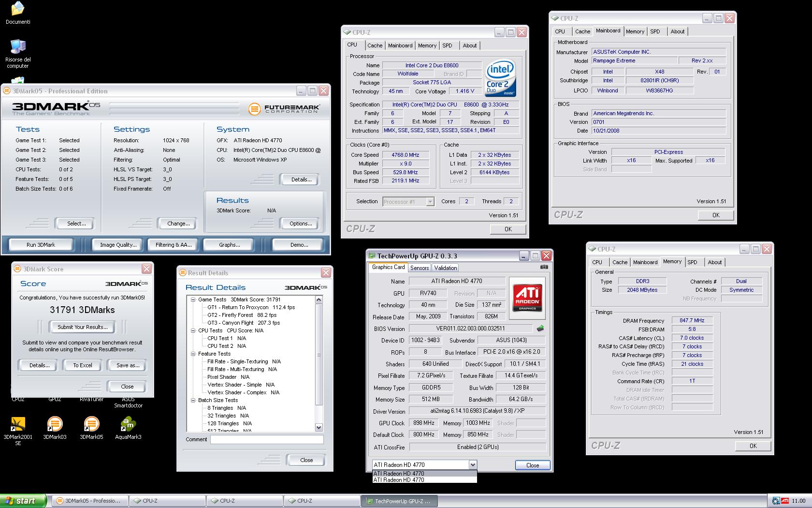This screenshot has width=812, height=508.
Task: Open the Processor #1 selection dropdown
Action: pyautogui.click(x=430, y=202)
